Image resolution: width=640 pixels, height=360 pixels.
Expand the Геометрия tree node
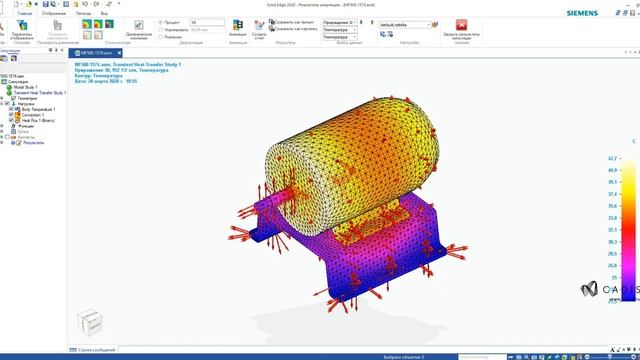(2, 98)
